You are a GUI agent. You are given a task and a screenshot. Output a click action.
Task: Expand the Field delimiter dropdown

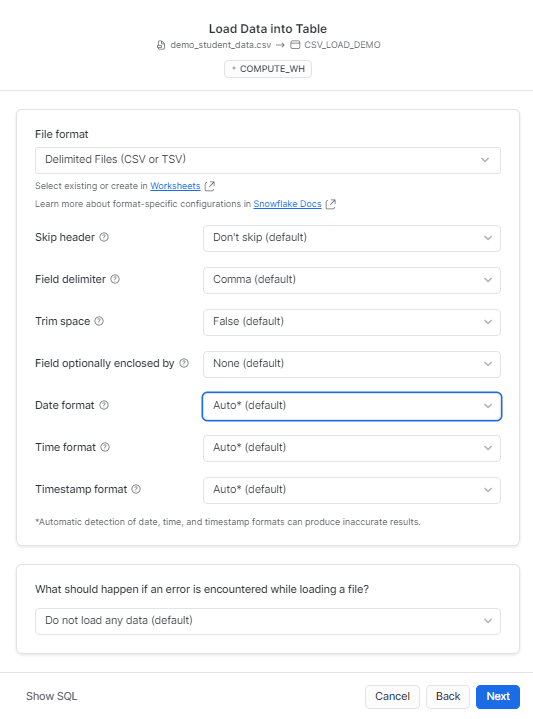click(x=352, y=280)
